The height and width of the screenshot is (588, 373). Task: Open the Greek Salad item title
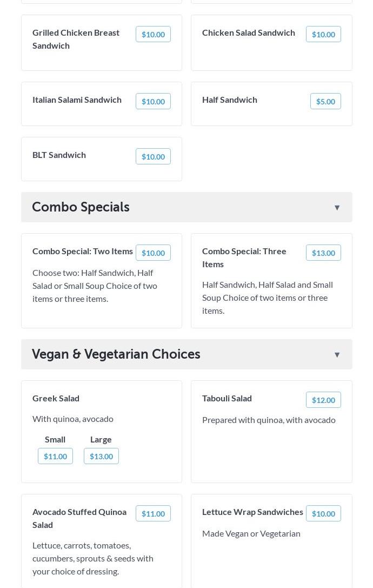point(56,398)
